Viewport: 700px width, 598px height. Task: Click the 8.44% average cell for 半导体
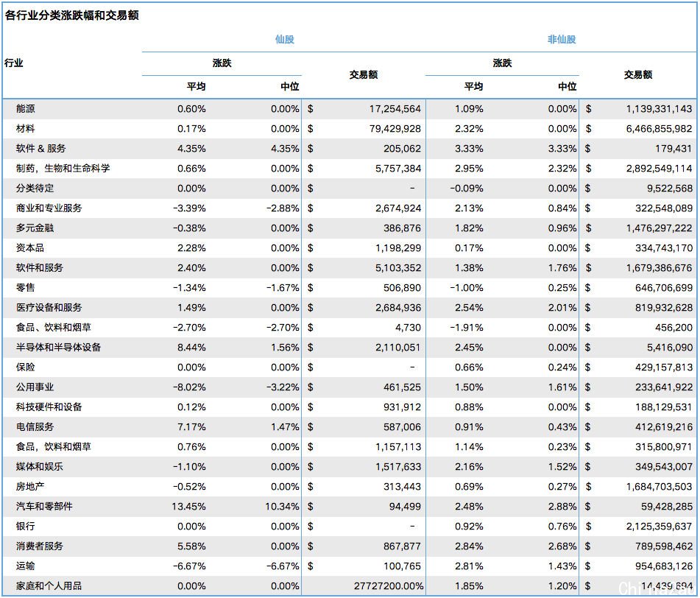pyautogui.click(x=191, y=347)
